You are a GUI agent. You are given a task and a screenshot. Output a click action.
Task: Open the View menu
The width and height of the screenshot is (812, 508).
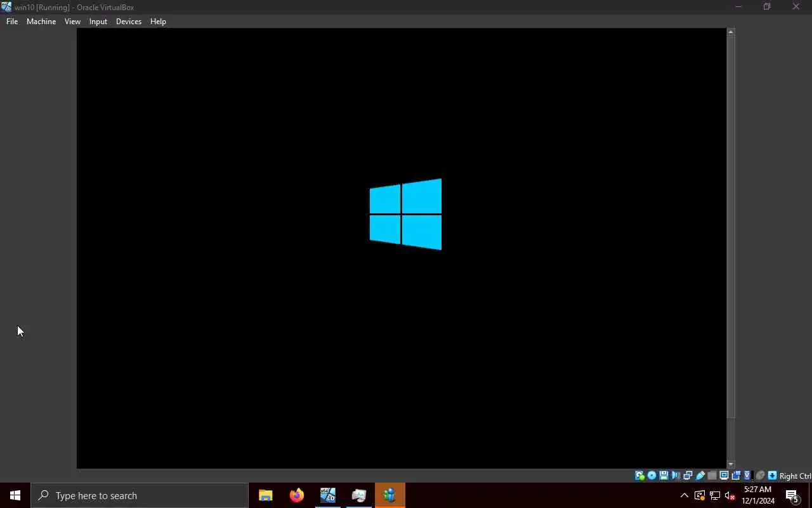pos(72,22)
